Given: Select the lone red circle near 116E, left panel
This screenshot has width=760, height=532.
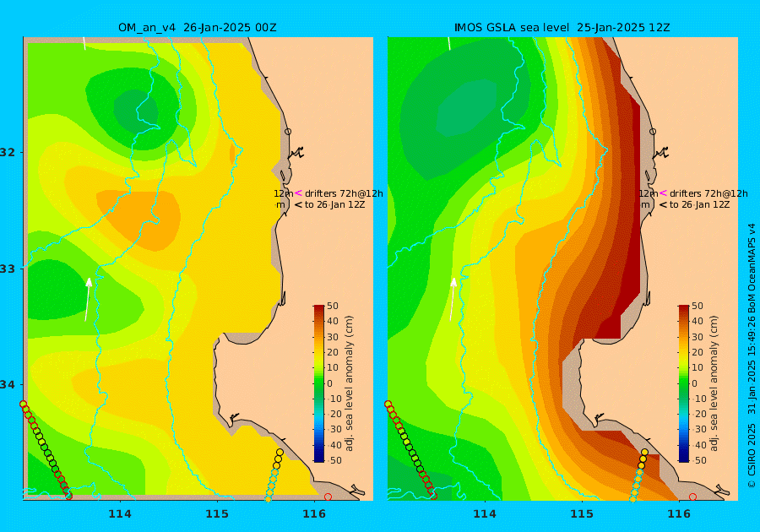Looking at the screenshot, I should pos(328,497).
